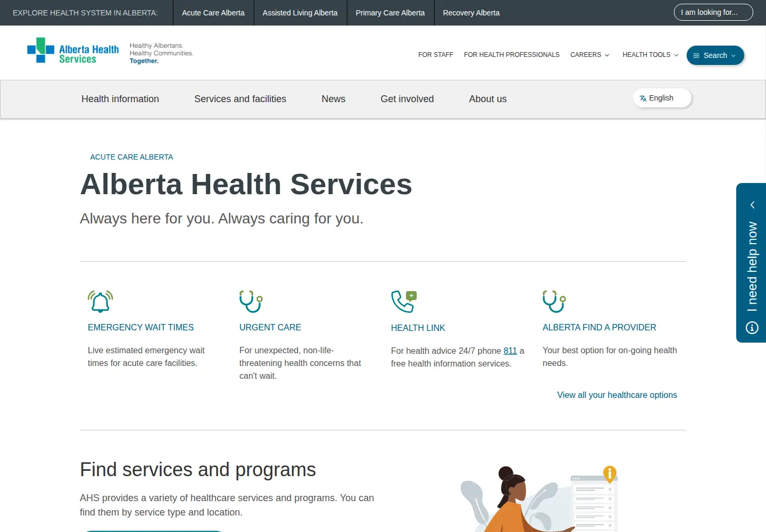
Task: Open Primary Care Alberta tab
Action: pyautogui.click(x=390, y=13)
